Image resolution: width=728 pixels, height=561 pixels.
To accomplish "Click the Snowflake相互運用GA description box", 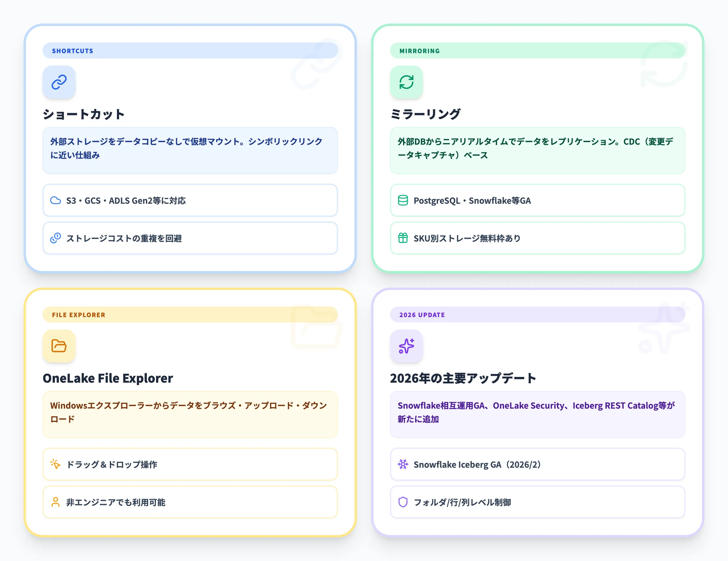I will click(x=537, y=414).
